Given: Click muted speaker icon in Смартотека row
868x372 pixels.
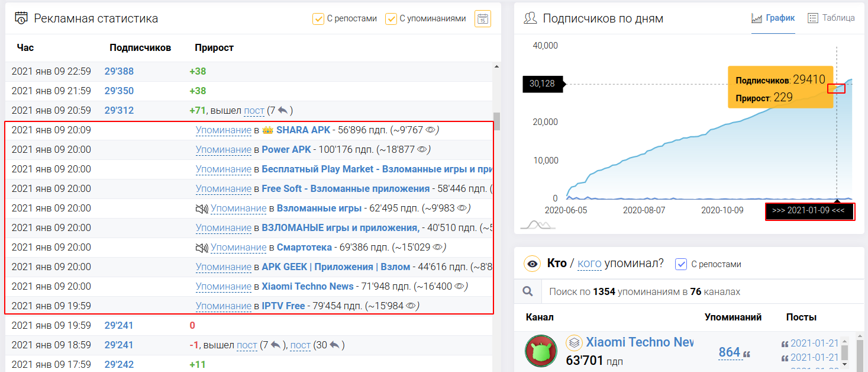Looking at the screenshot, I should click(x=202, y=248).
